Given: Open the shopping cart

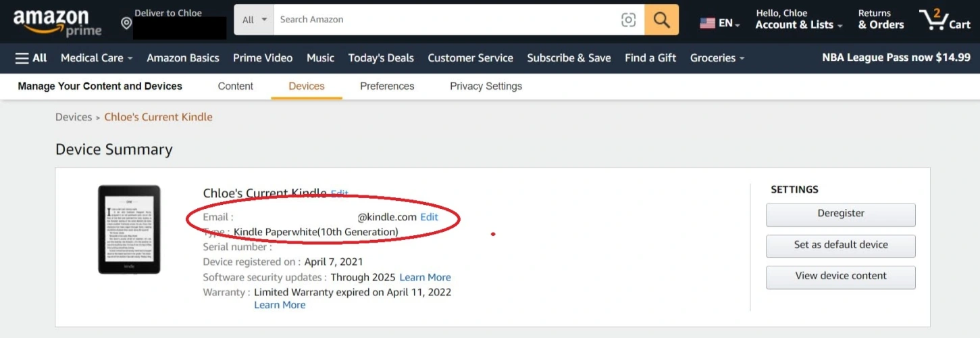Looking at the screenshot, I should (x=944, y=20).
